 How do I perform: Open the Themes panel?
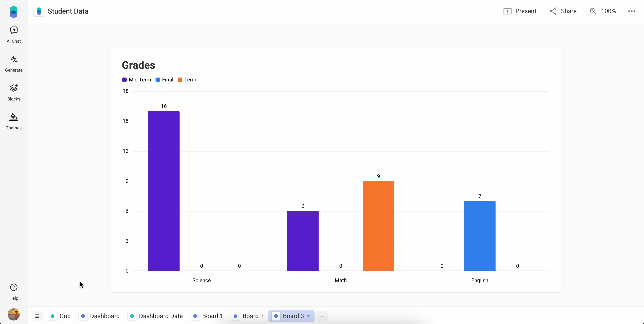point(14,121)
